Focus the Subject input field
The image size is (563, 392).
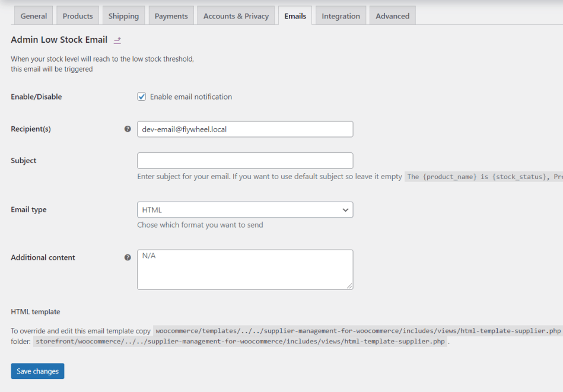point(244,161)
